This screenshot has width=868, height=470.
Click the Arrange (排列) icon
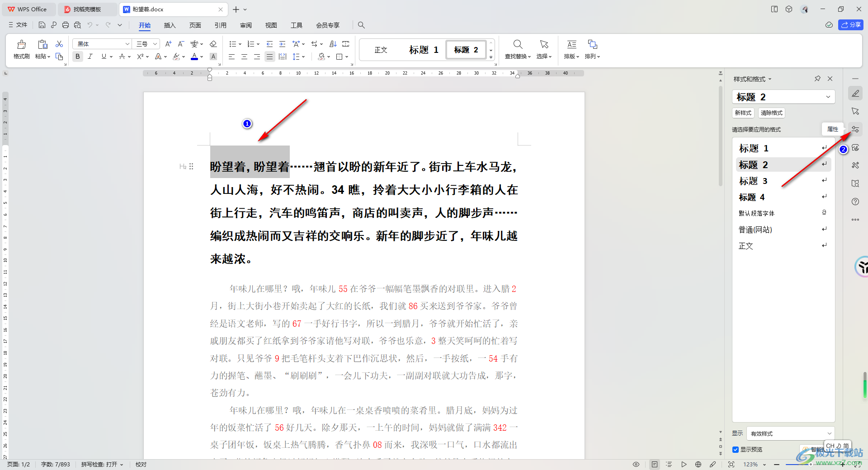pos(592,44)
